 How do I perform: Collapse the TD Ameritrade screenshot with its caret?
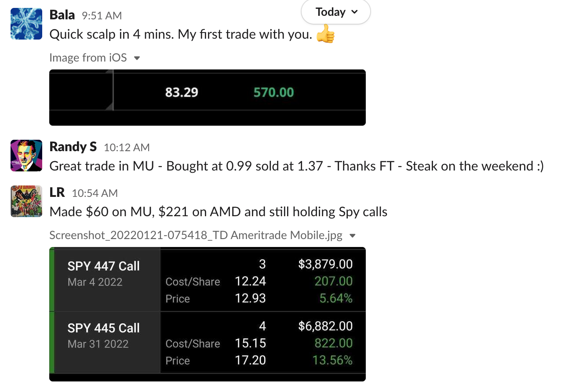(x=352, y=236)
